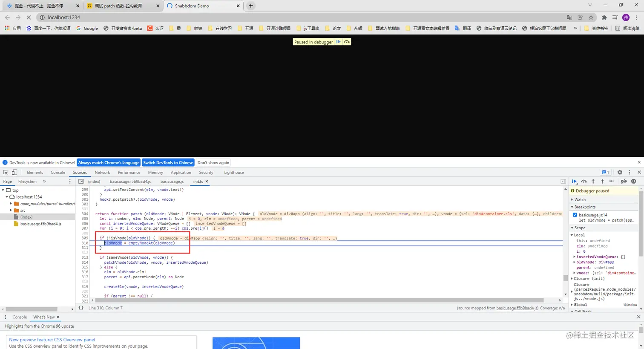
Task: Open the basicusage.js file tab
Action: click(172, 182)
